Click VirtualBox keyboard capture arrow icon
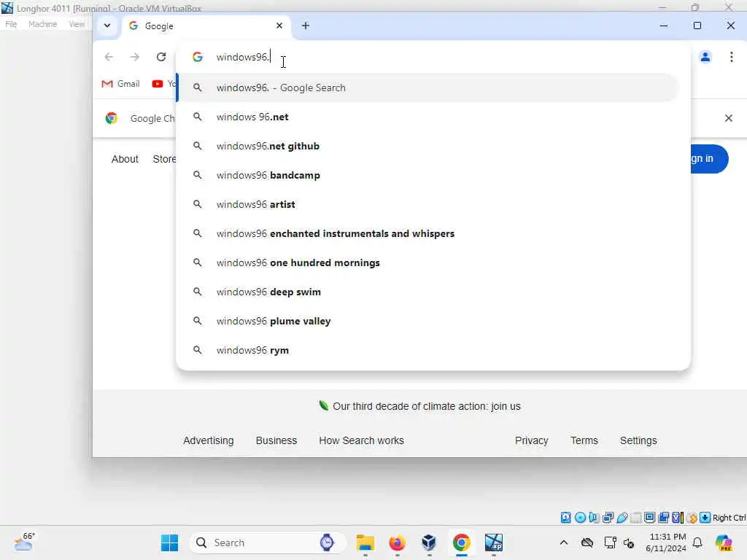 (x=705, y=517)
